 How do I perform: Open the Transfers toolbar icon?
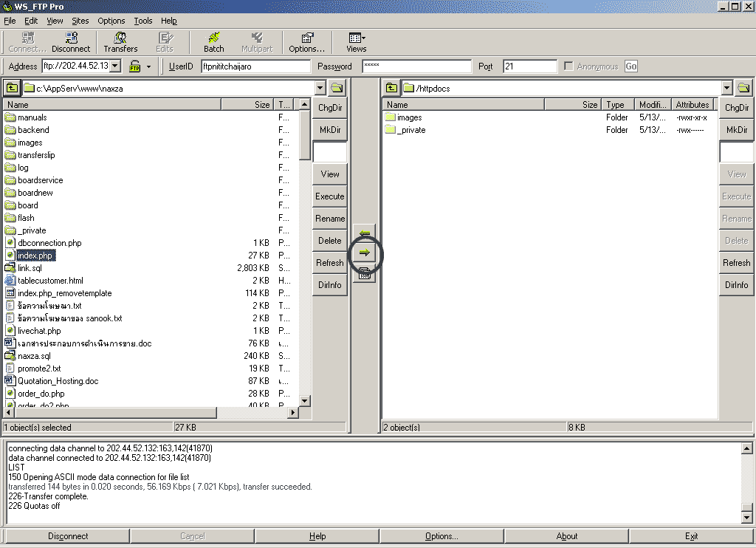tap(120, 42)
